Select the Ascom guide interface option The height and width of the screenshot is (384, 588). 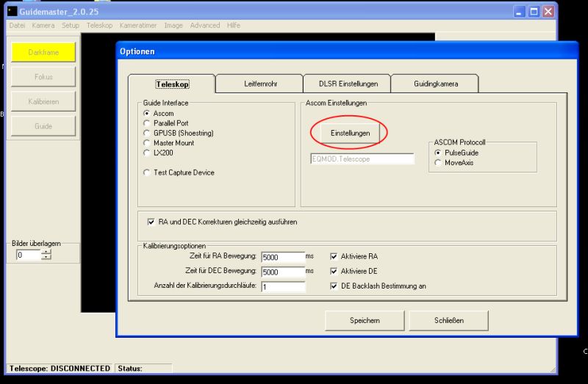(147, 114)
